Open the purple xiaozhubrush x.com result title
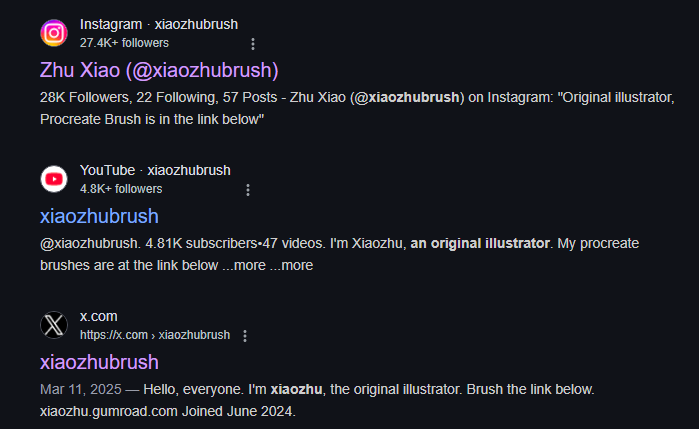Image resolution: width=699 pixels, height=429 pixels. [x=99, y=362]
